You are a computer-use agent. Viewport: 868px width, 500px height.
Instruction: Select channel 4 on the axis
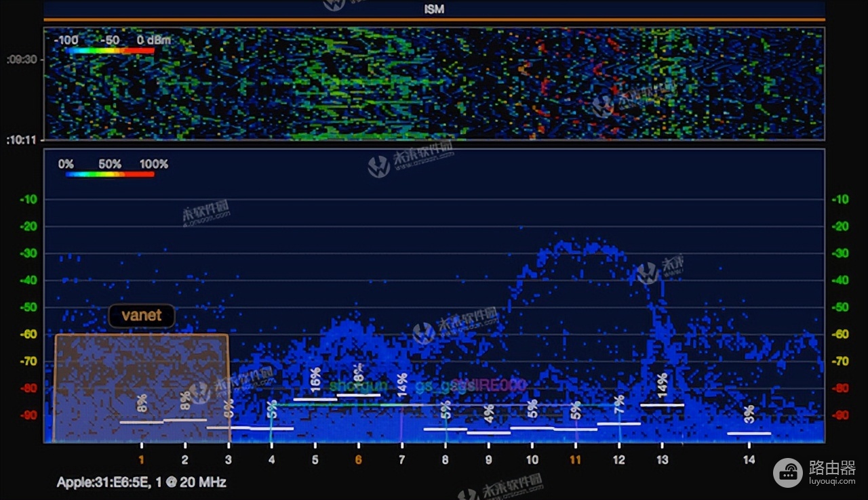(271, 460)
